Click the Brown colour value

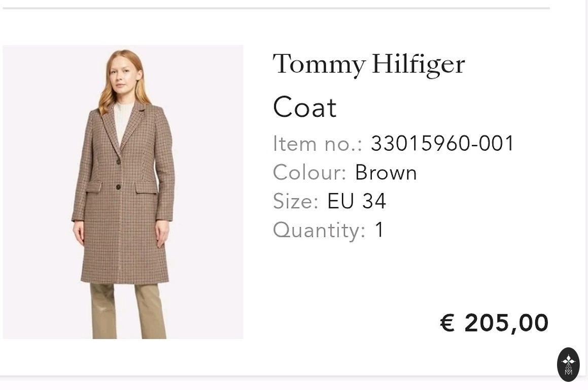pos(386,173)
